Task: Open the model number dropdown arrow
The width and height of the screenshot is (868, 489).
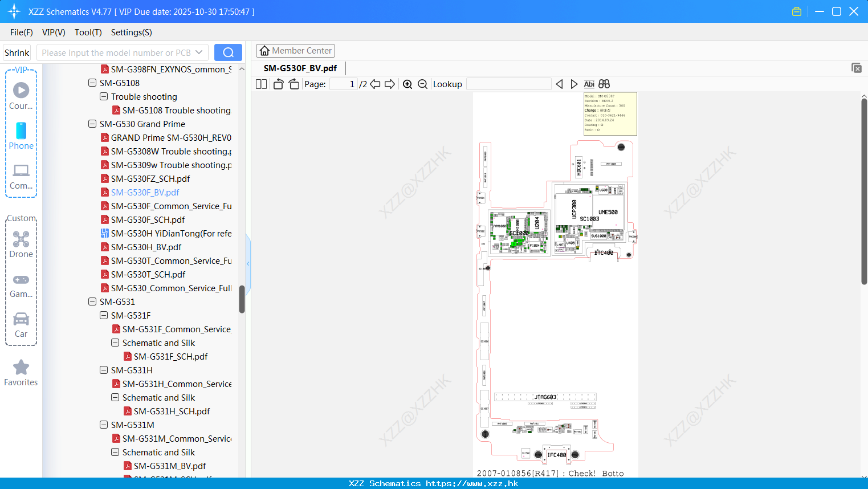Action: pyautogui.click(x=199, y=52)
